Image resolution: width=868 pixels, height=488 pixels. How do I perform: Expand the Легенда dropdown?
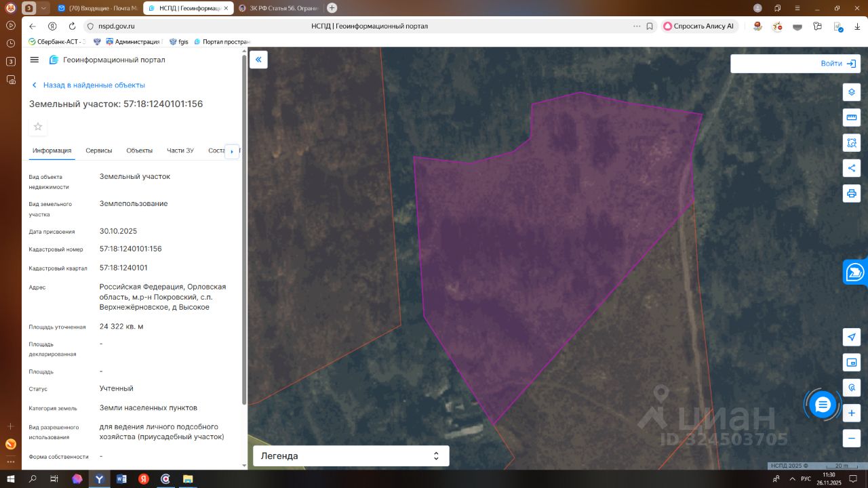coord(351,456)
